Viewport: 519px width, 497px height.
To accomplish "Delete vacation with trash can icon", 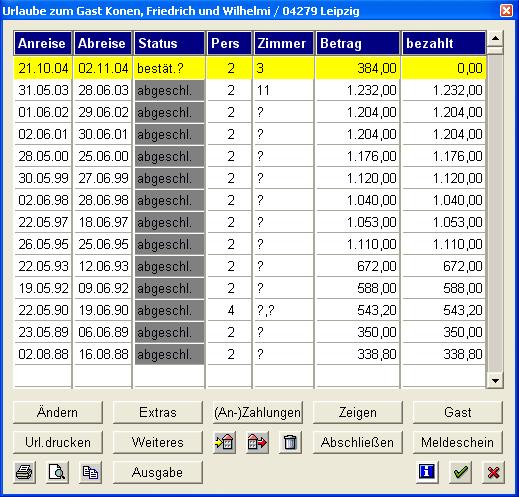I will (290, 442).
